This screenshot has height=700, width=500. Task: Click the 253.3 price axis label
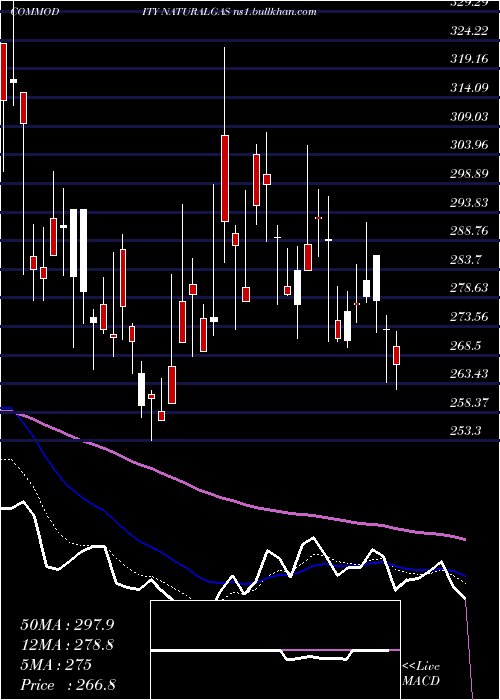[466, 431]
